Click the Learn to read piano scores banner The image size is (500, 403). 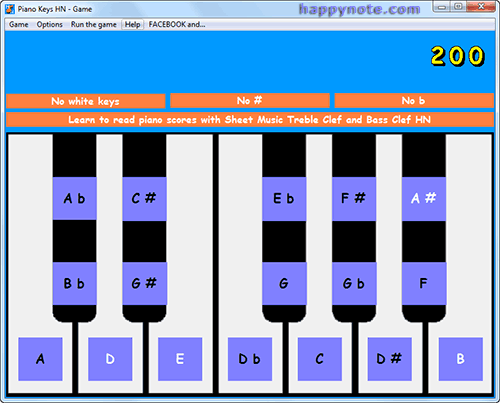click(x=250, y=120)
